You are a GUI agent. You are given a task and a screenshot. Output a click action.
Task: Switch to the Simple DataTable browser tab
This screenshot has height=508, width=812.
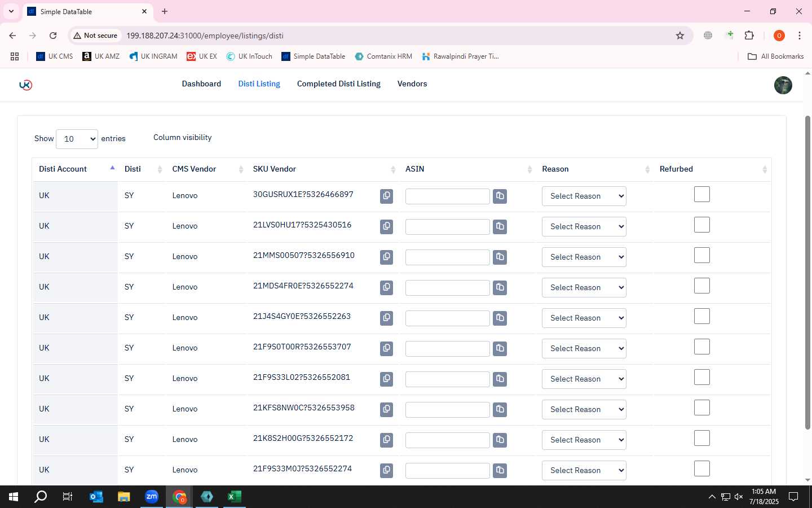click(87, 11)
